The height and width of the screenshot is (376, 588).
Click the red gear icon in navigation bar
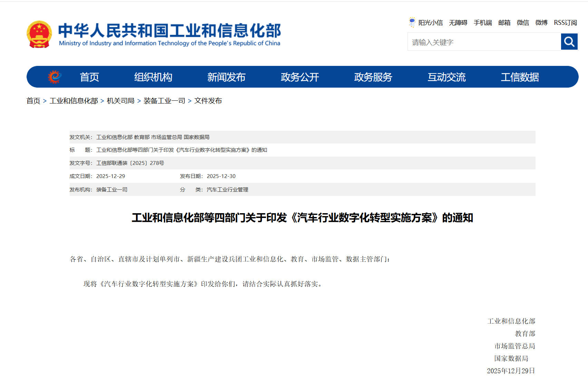(55, 77)
